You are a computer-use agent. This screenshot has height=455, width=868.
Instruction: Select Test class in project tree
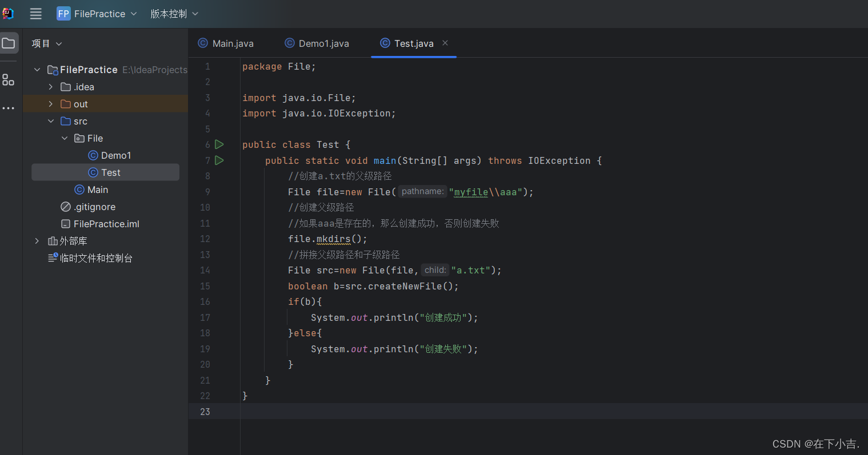(x=105, y=172)
